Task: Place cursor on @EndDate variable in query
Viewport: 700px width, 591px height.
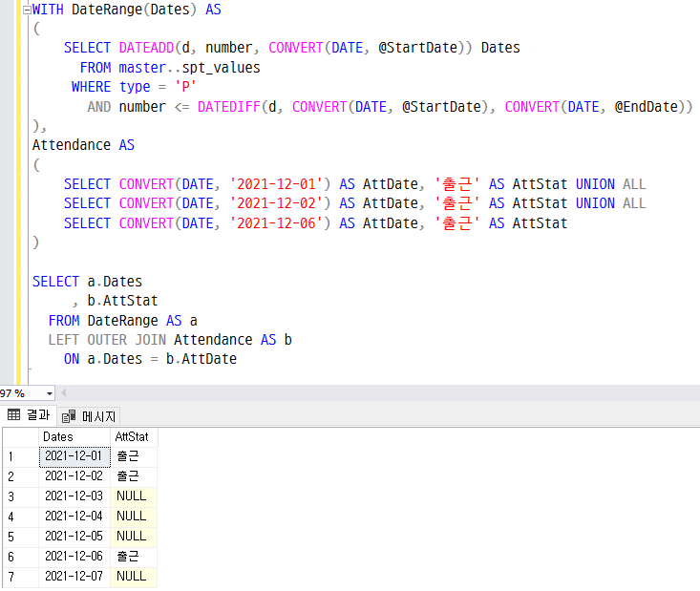Action: tap(647, 107)
